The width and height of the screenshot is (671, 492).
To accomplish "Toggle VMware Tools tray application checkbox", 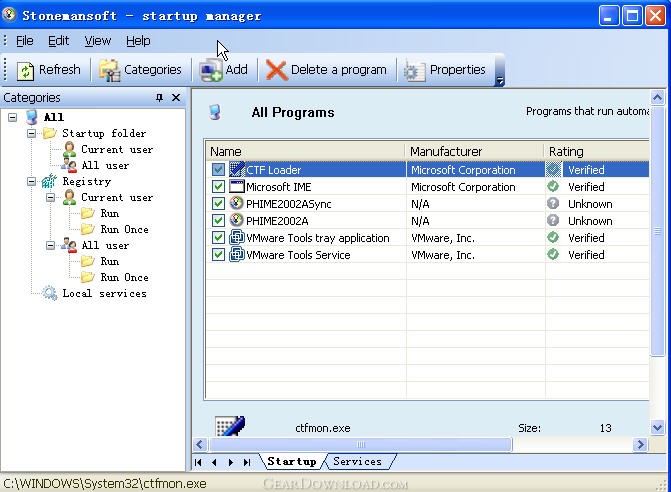I will pos(218,237).
